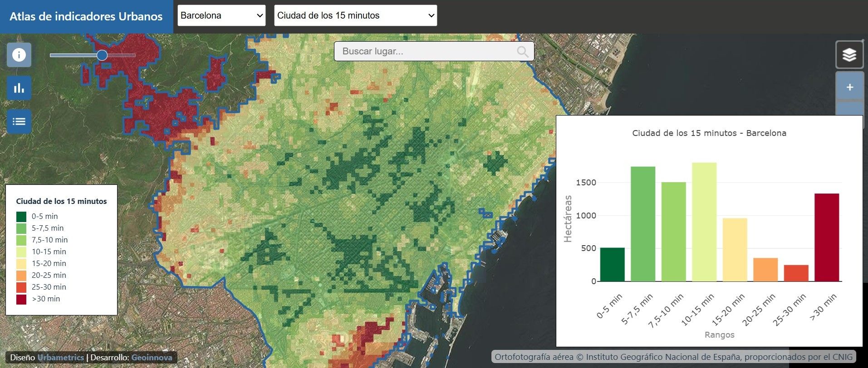Click the 5-7,5 min chart bar
868x368 pixels.
pyautogui.click(x=643, y=224)
